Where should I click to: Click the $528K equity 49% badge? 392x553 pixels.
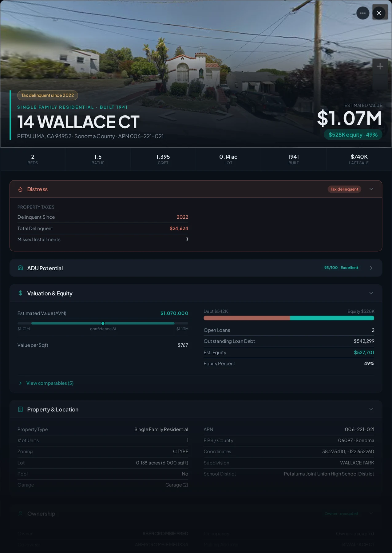(353, 135)
